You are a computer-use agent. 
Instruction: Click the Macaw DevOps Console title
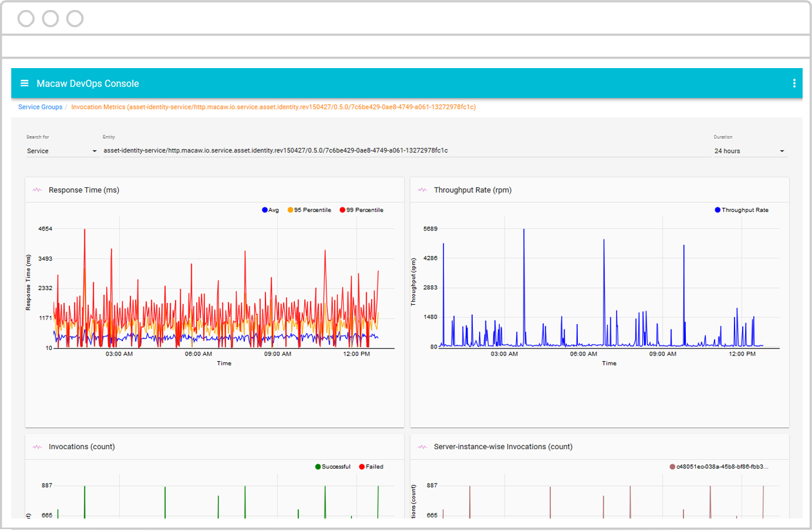87,83
